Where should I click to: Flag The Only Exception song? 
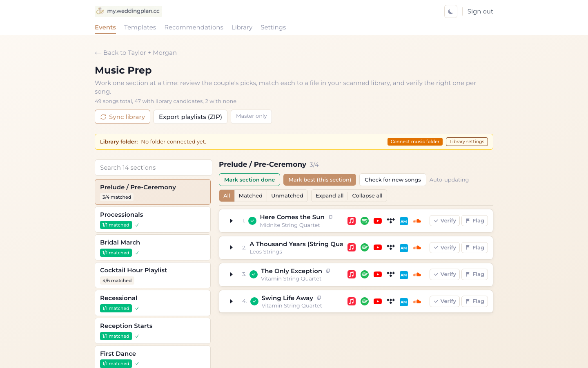(x=474, y=274)
